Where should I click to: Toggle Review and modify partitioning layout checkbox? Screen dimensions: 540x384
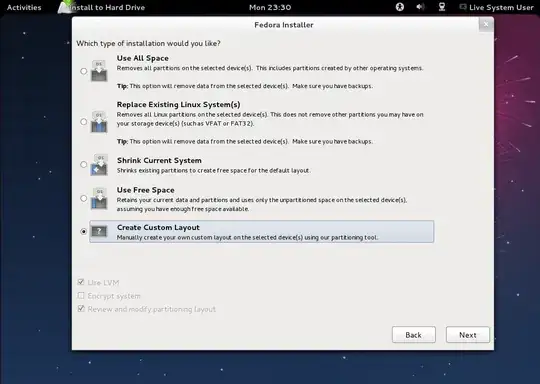(81, 309)
